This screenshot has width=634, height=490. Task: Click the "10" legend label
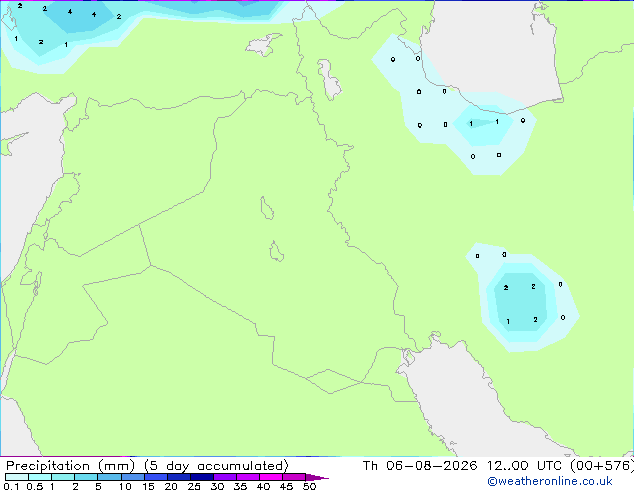(125, 486)
